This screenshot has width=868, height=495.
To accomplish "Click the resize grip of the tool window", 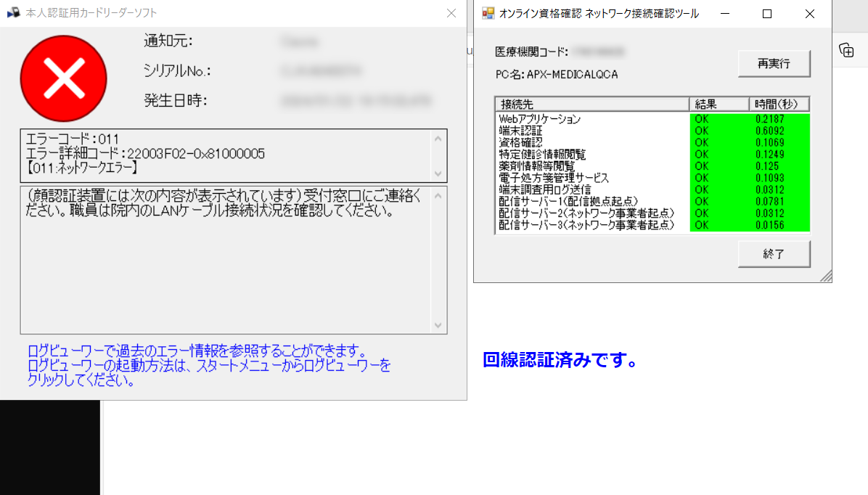I will (826, 277).
